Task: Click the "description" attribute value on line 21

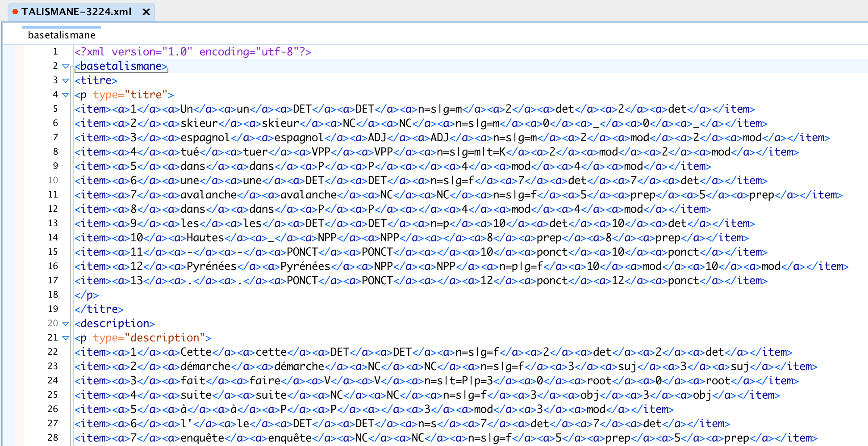Action: click(165, 338)
